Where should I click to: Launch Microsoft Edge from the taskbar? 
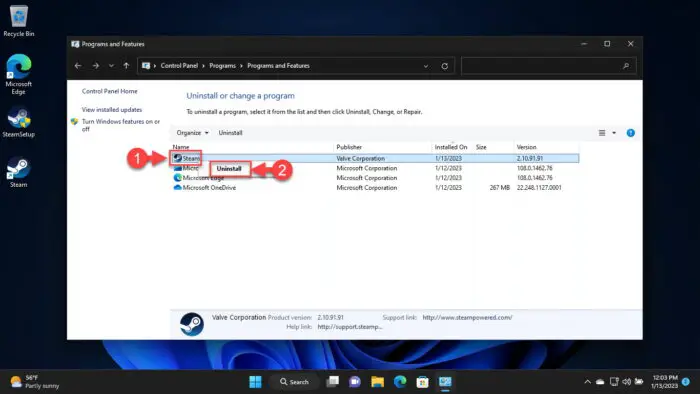click(400, 382)
